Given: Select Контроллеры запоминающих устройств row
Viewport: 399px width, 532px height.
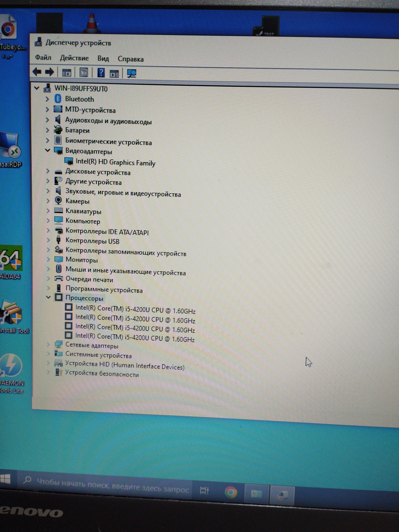Looking at the screenshot, I should (x=126, y=252).
